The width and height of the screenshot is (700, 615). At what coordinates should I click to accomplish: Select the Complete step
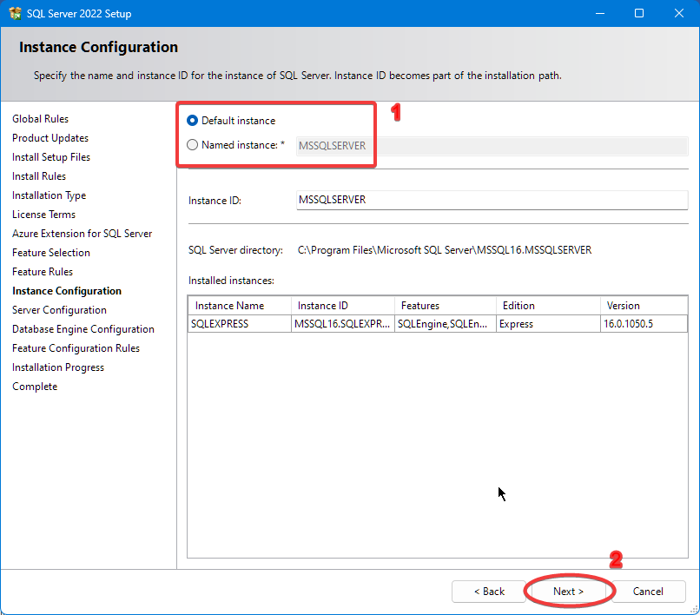coord(35,387)
